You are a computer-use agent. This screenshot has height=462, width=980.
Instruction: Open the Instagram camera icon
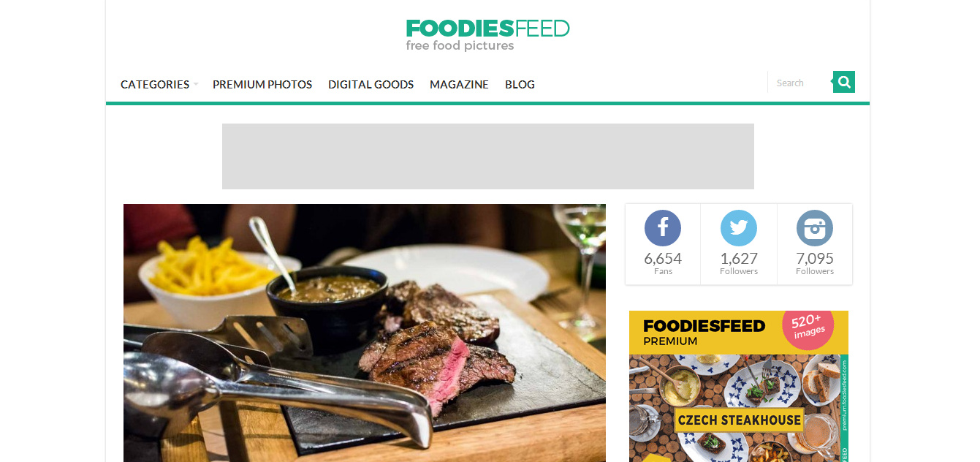tap(815, 228)
